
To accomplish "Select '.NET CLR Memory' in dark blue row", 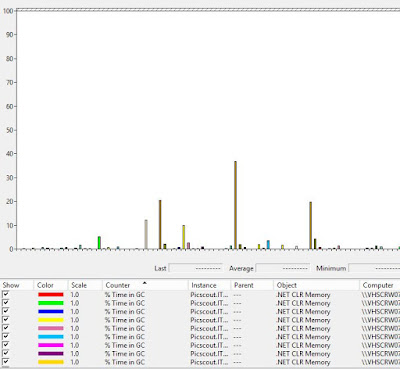I will pyautogui.click(x=303, y=312).
